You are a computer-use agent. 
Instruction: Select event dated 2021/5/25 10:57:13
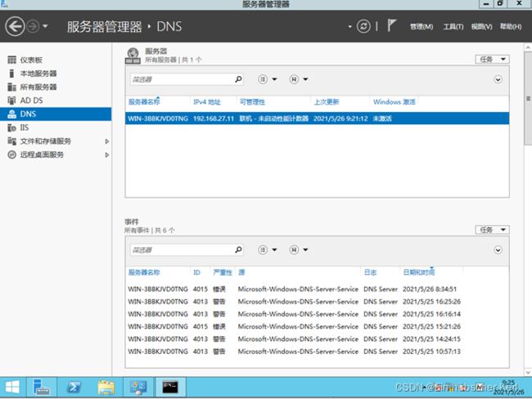click(317, 352)
